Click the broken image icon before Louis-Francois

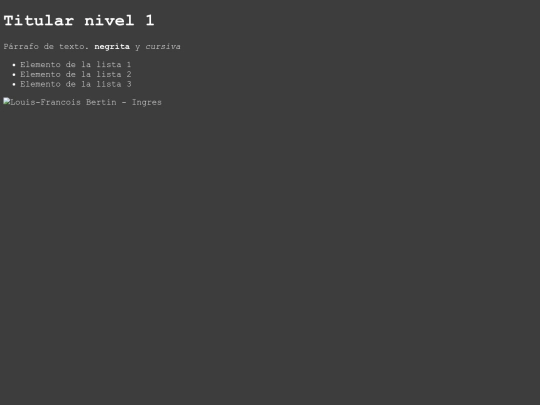[x=7, y=101]
